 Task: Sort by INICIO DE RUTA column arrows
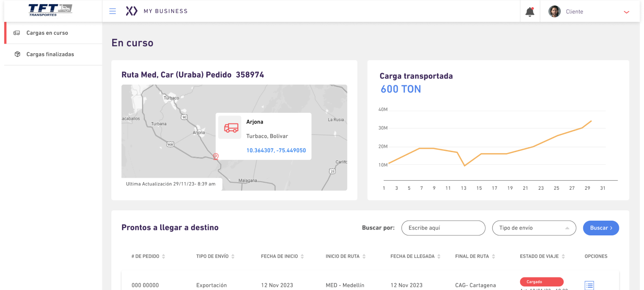364,256
